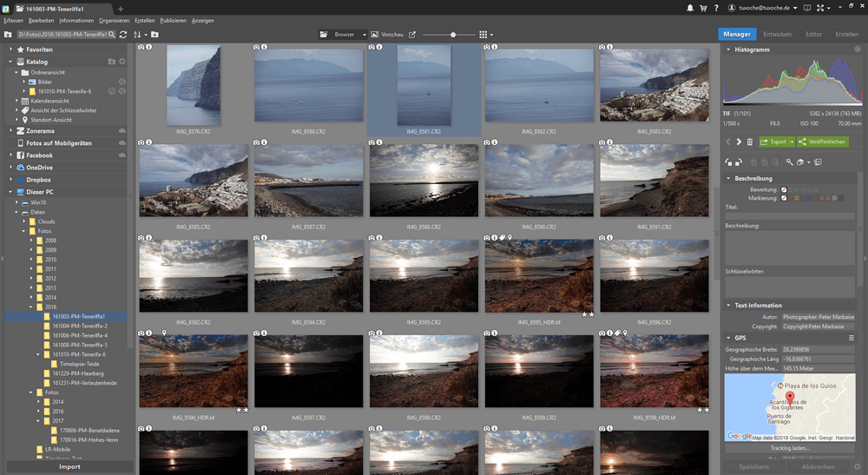This screenshot has height=475, width=868.
Task: Click the trash delete icon in right panel
Action: [750, 142]
